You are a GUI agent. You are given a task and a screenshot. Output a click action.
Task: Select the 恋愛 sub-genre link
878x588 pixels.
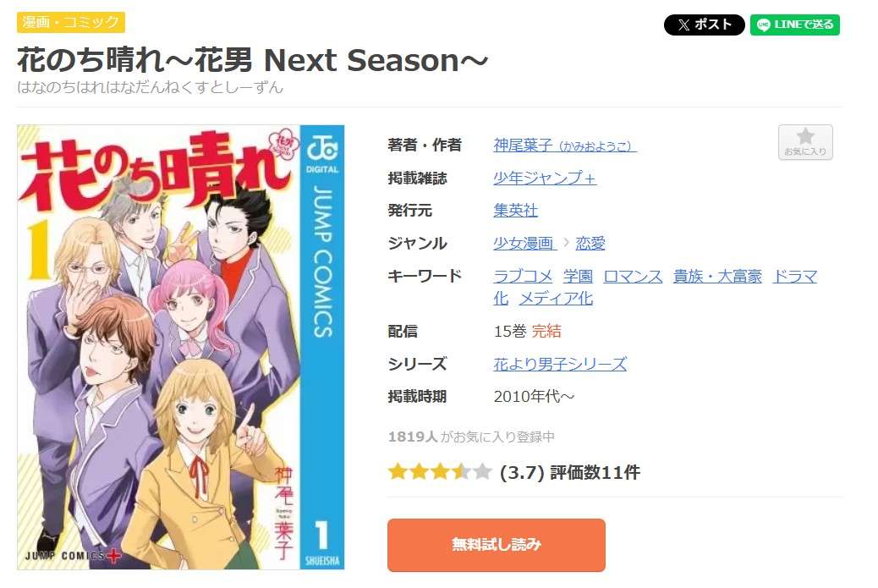590,243
